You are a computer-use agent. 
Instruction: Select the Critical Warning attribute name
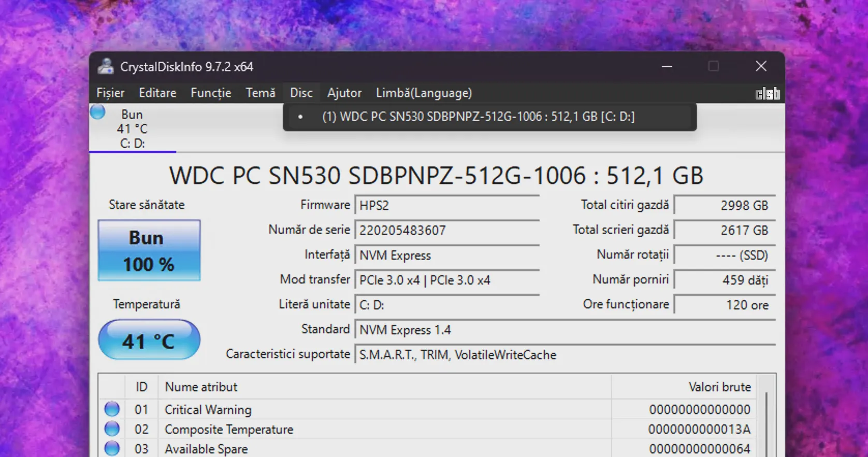[208, 409]
